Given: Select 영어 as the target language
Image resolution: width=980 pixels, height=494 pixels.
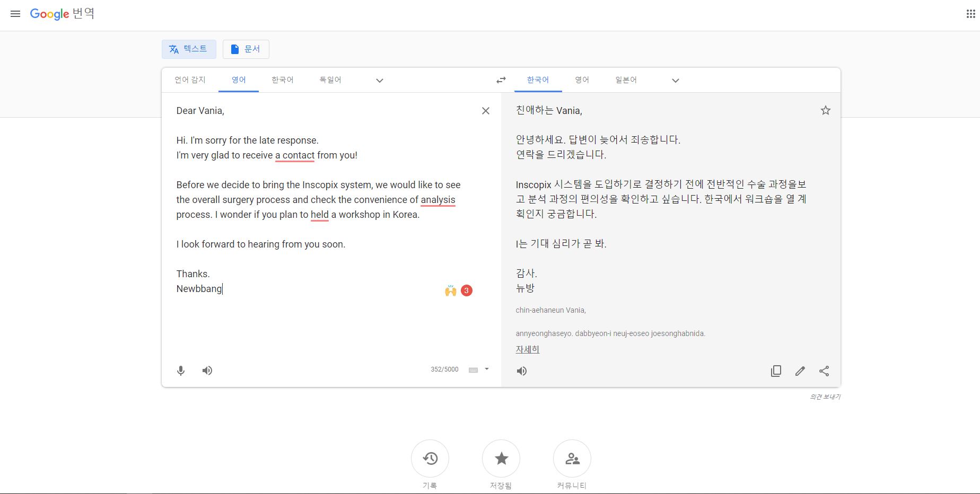Looking at the screenshot, I should pyautogui.click(x=582, y=80).
